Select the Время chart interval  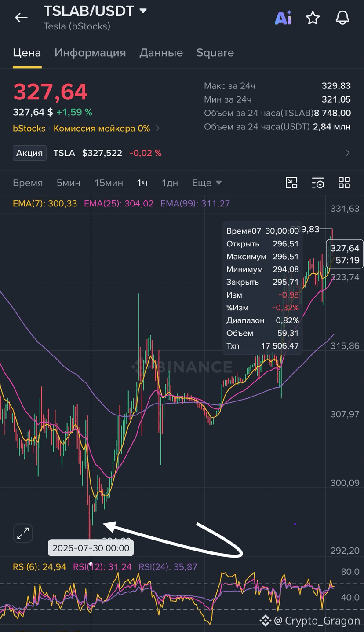[x=28, y=183]
